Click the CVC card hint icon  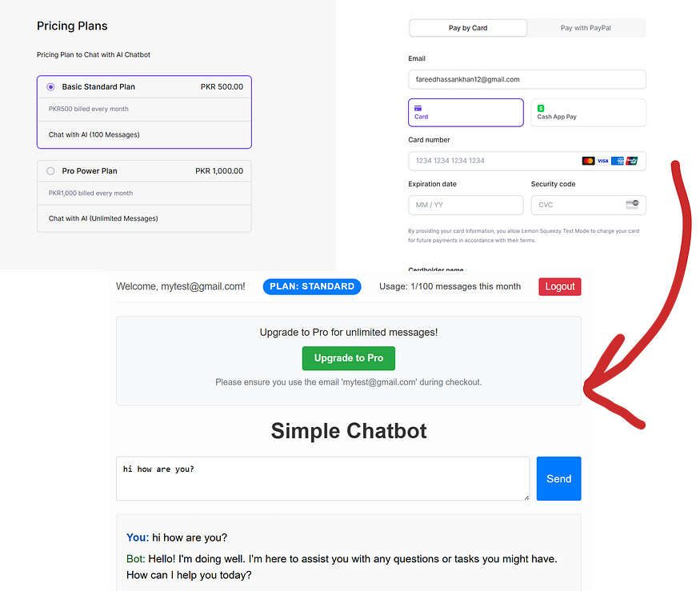tap(632, 205)
